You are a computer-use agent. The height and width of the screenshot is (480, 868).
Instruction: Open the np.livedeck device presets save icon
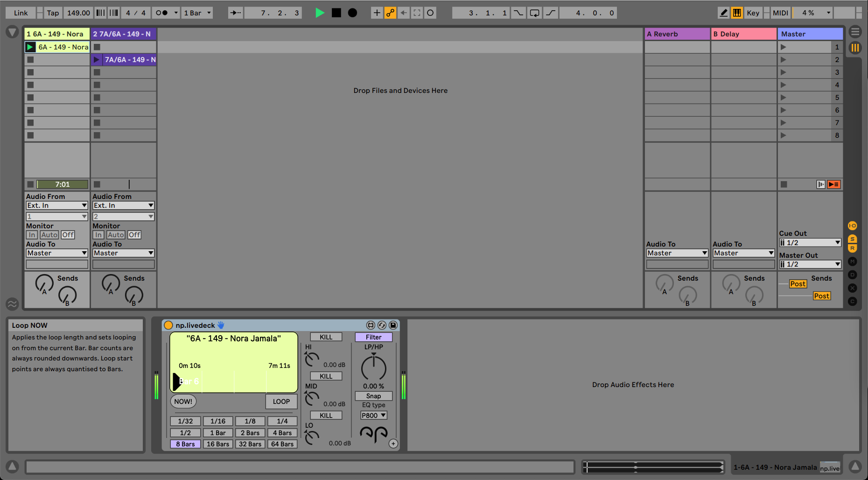coord(393,325)
